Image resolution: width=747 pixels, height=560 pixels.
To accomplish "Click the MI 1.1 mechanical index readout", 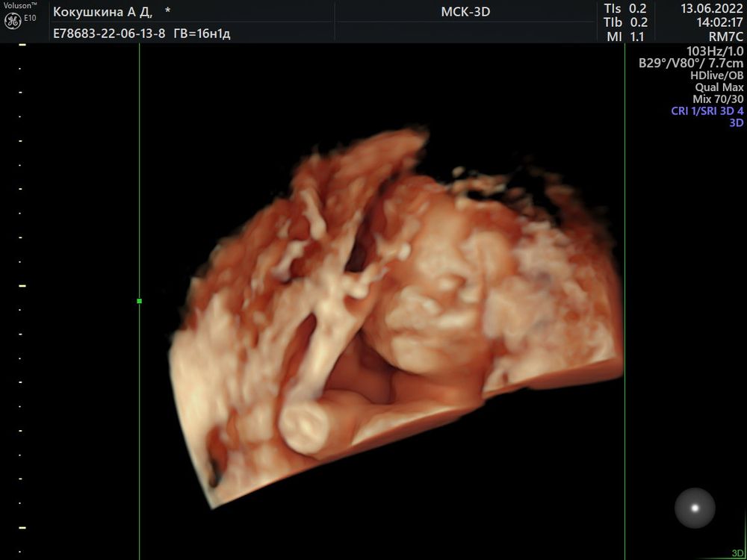I will [626, 36].
